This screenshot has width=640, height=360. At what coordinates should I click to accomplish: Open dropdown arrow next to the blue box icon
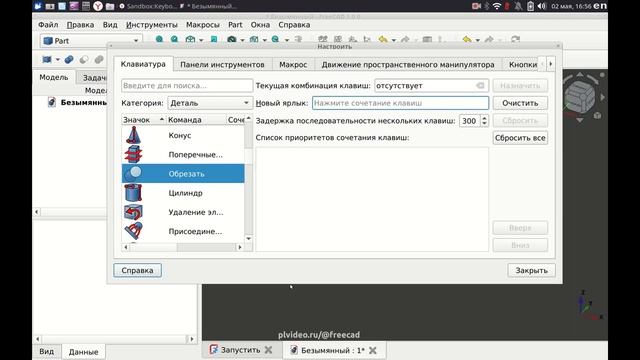point(58,60)
